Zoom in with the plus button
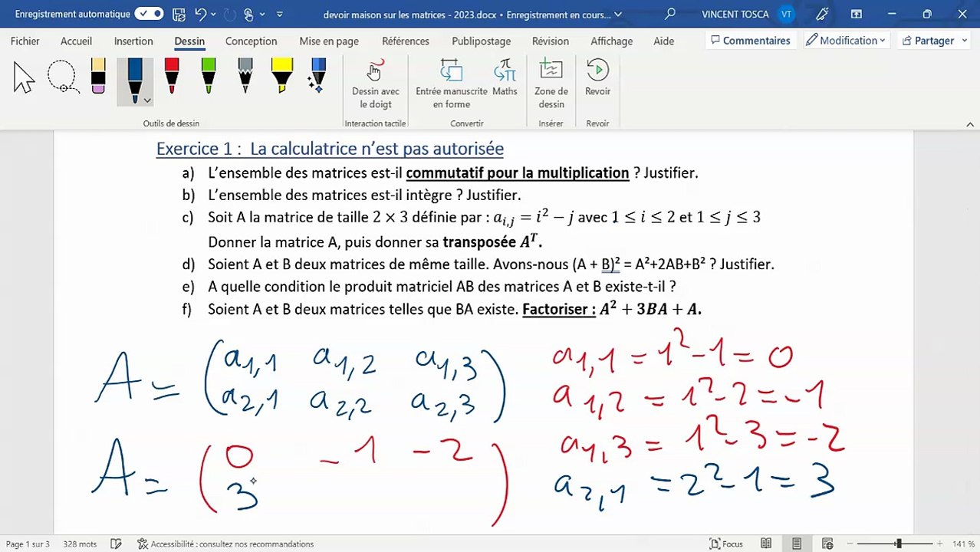The image size is (980, 552). (939, 544)
